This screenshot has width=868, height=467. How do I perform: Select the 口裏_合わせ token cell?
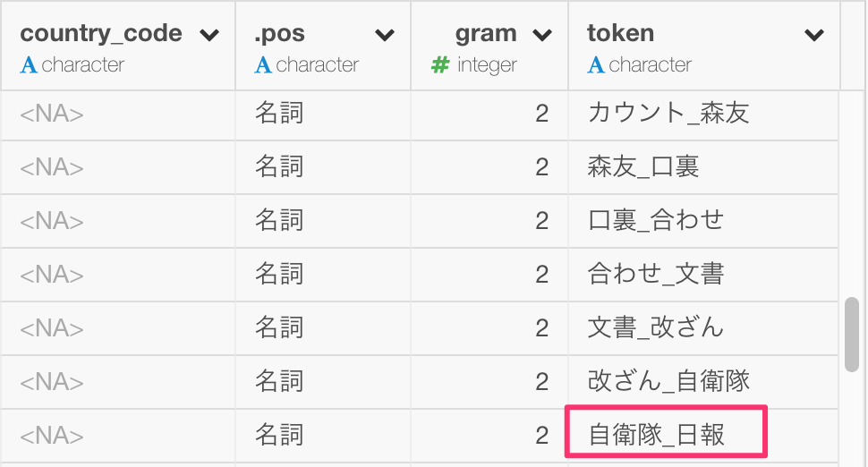coord(703,221)
